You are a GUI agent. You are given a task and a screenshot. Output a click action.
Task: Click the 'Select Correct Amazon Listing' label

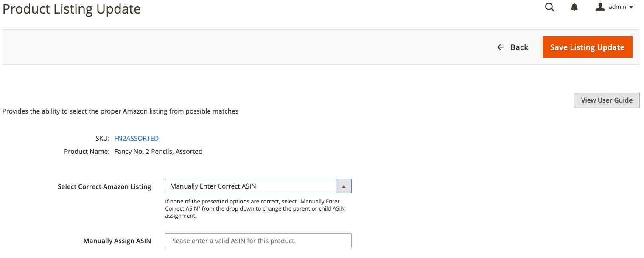[x=104, y=186]
